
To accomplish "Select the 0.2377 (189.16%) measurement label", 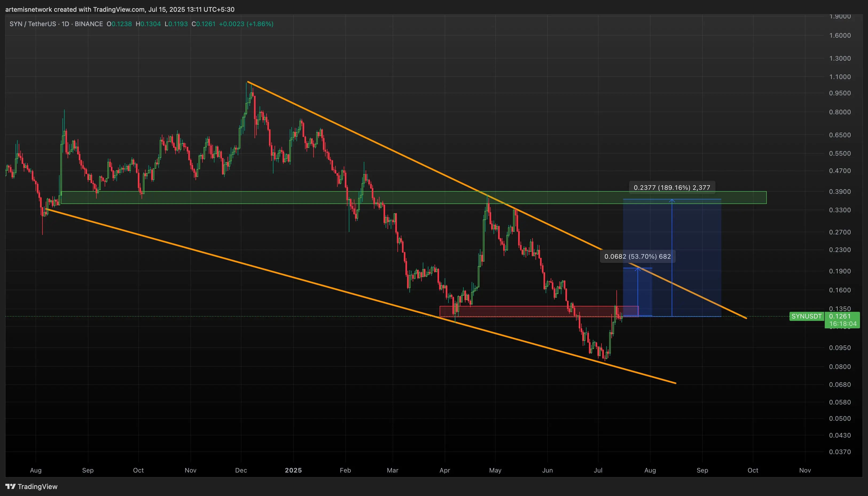I will pos(672,187).
